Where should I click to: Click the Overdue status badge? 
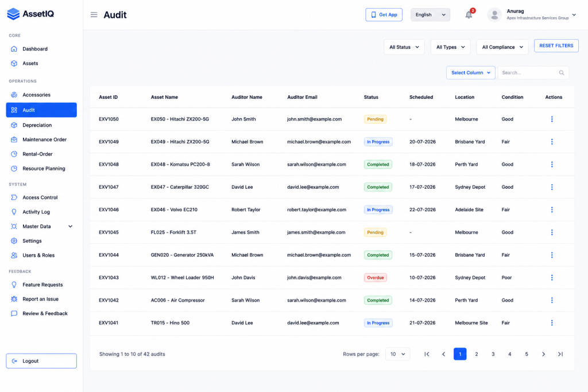pos(375,278)
